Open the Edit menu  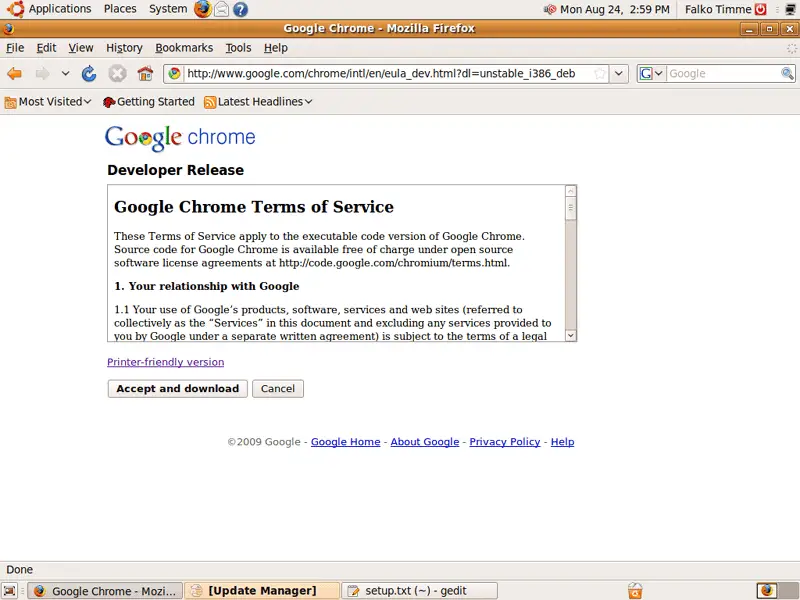(46, 48)
